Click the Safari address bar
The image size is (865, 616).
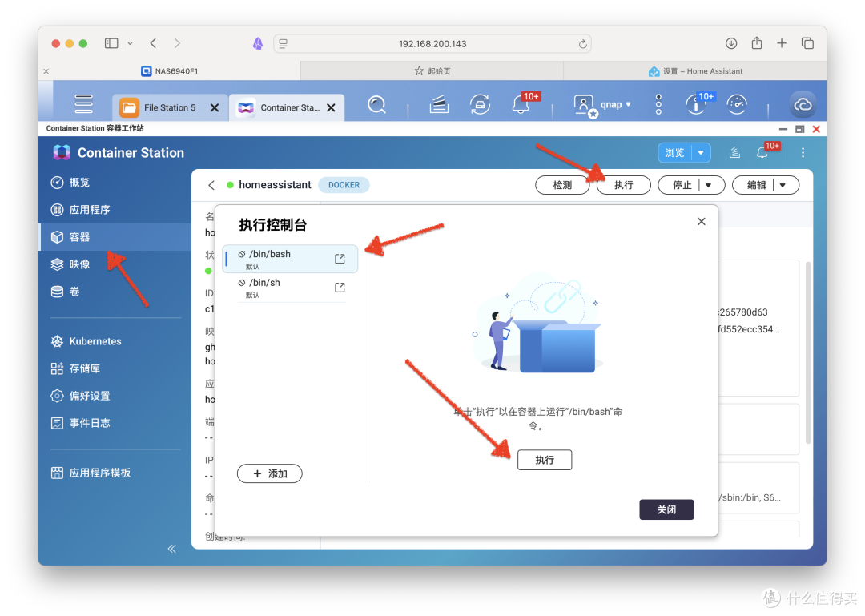point(432,43)
